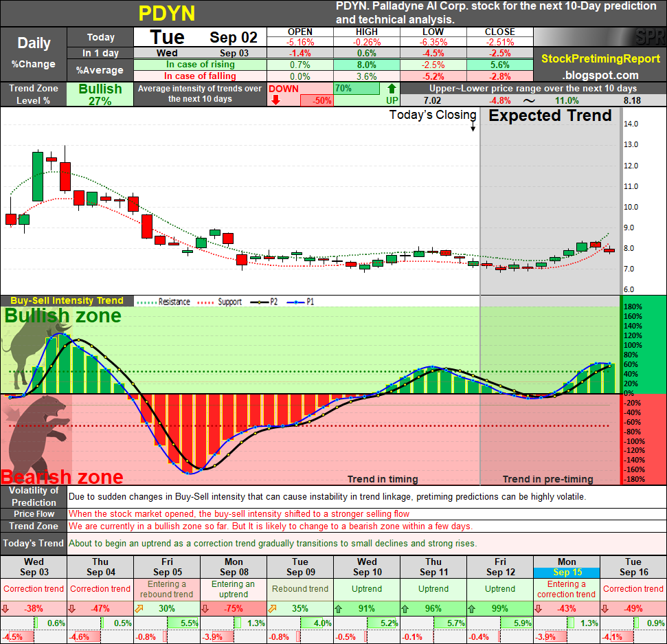667x644 pixels.
Task: Click the red DOWN arrow icon
Action: (x=275, y=100)
